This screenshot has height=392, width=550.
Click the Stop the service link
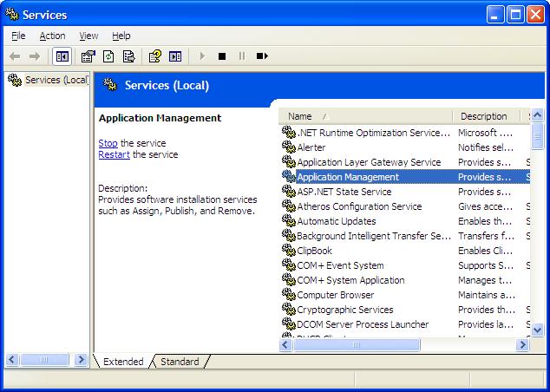tap(108, 143)
